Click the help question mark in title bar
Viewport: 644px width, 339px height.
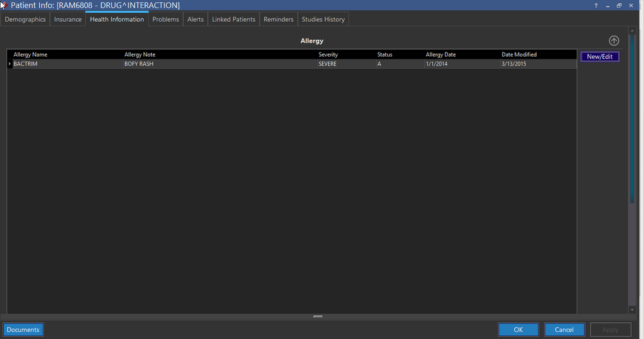(x=596, y=6)
